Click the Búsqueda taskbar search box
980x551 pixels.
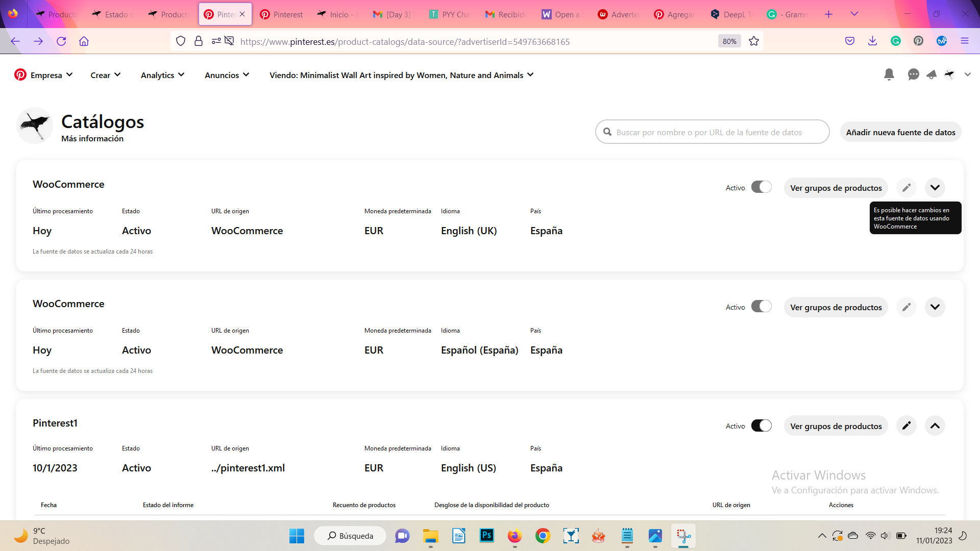pos(350,536)
